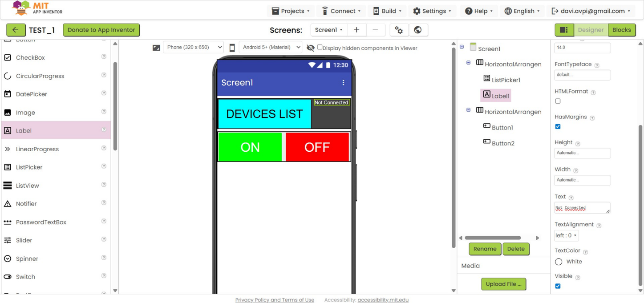
Task: Open accessibility.mit.edu link
Action: pyautogui.click(x=383, y=300)
